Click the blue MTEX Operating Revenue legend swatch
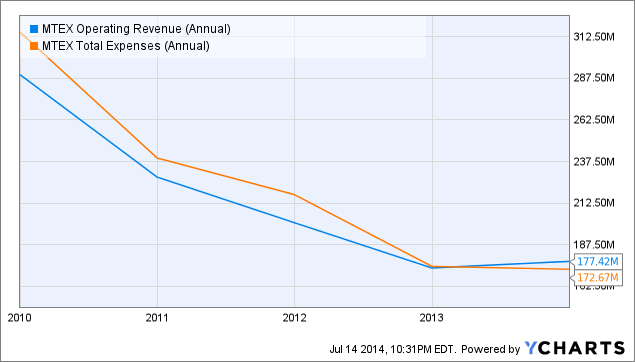635x362 pixels. (x=34, y=29)
